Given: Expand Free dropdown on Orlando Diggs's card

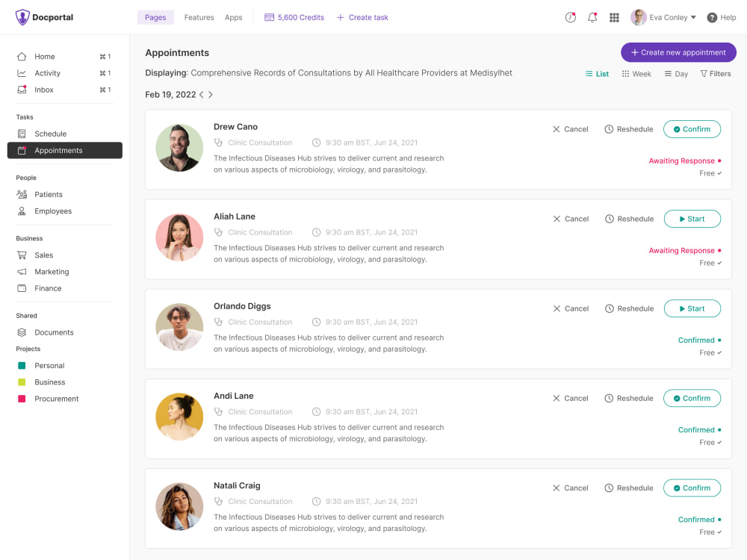Looking at the screenshot, I should [719, 353].
